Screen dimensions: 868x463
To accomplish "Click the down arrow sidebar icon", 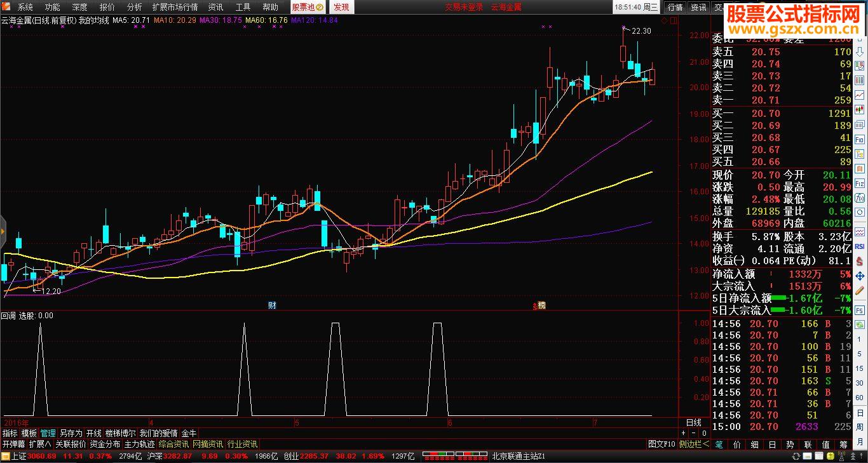I will click(x=860, y=51).
